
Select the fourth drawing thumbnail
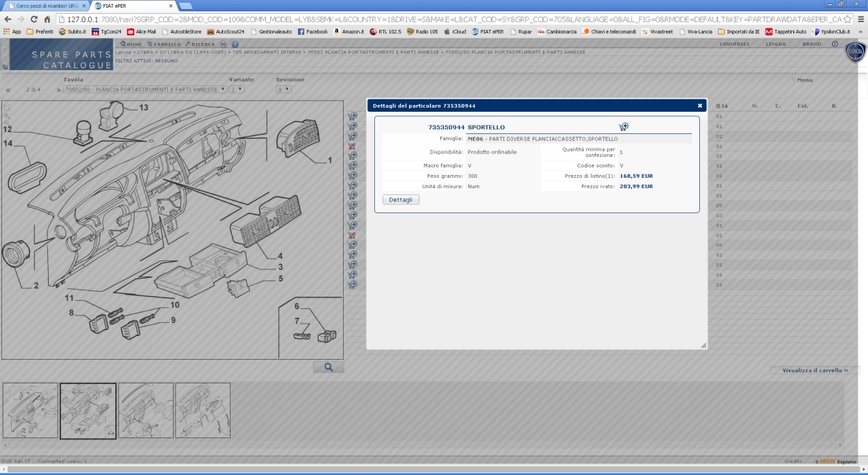(x=203, y=410)
